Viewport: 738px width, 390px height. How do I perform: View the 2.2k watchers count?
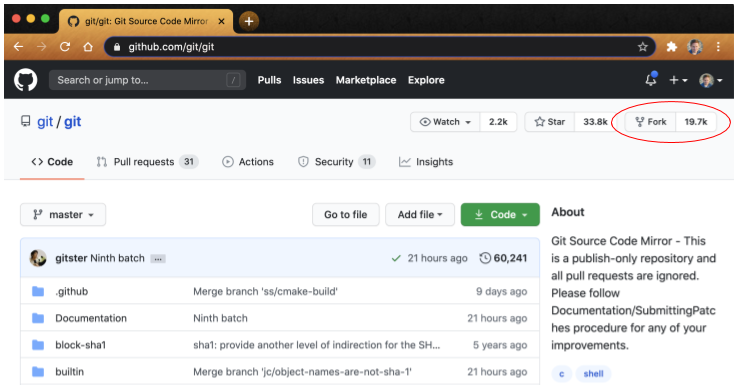tap(498, 122)
